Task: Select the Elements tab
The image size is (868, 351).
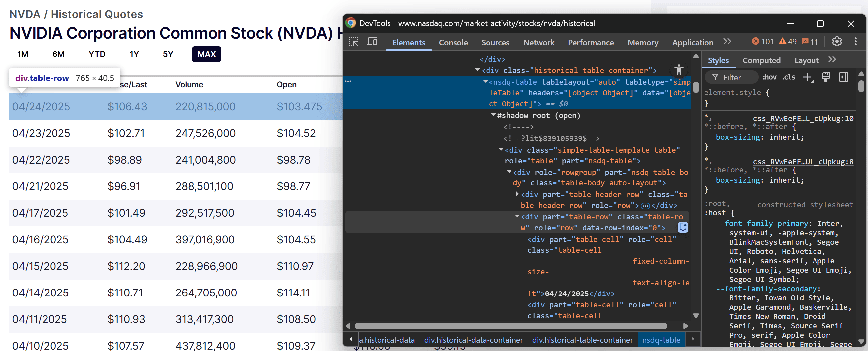Action: click(409, 42)
